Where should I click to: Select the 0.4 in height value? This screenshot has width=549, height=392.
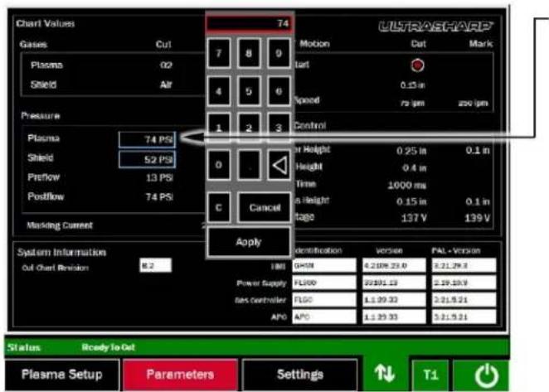[414, 168]
